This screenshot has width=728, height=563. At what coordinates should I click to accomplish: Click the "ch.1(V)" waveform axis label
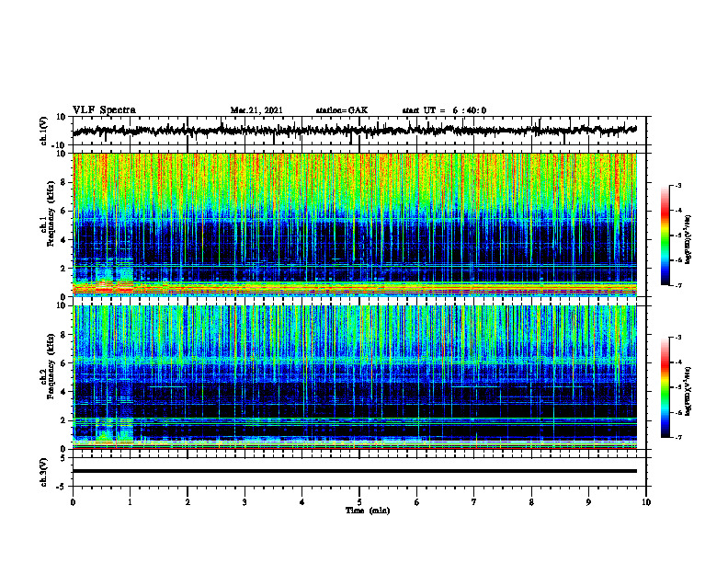coord(43,131)
